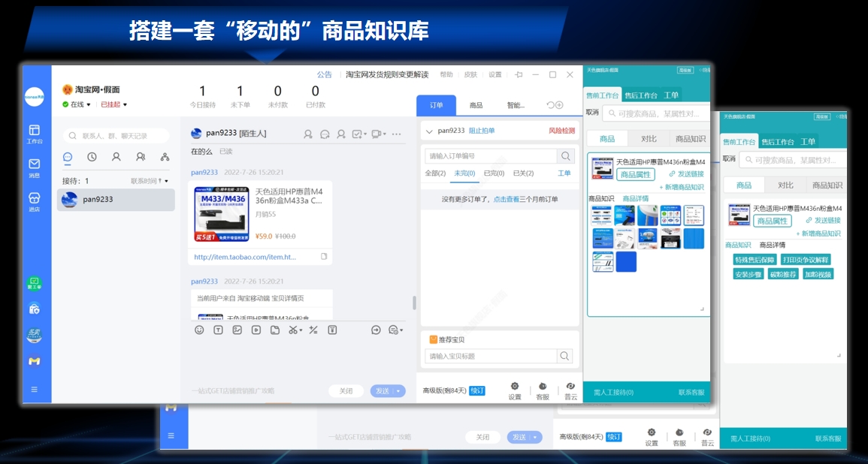Select the scissors screenshot tool
The image size is (868, 464).
pos(292,330)
